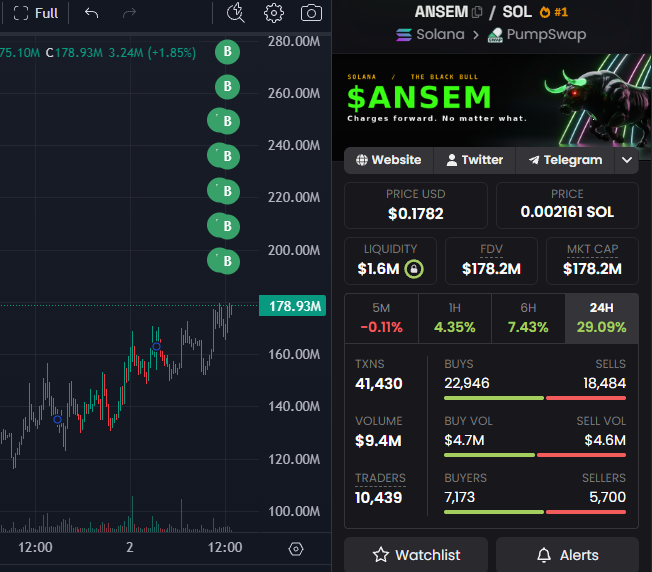This screenshot has width=652, height=572.
Task: Open the token Website link
Action: coord(389,160)
